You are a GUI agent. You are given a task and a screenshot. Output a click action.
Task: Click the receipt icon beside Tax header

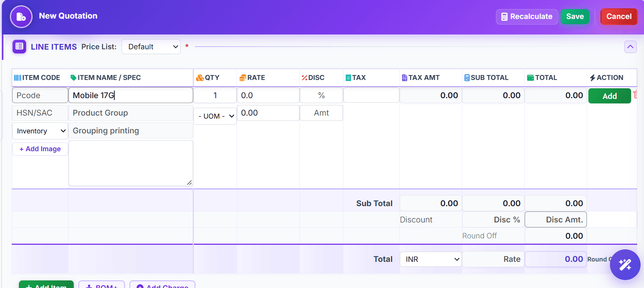click(348, 78)
